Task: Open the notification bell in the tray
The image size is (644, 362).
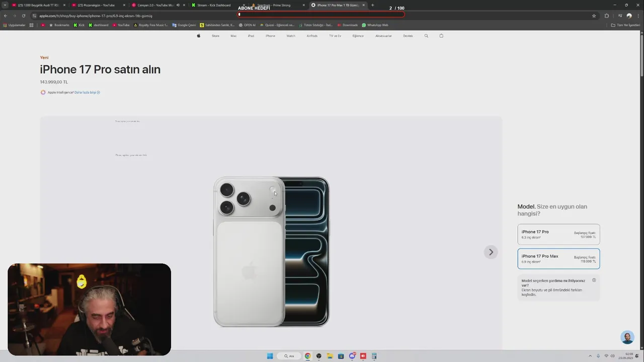Action: pyautogui.click(x=637, y=356)
